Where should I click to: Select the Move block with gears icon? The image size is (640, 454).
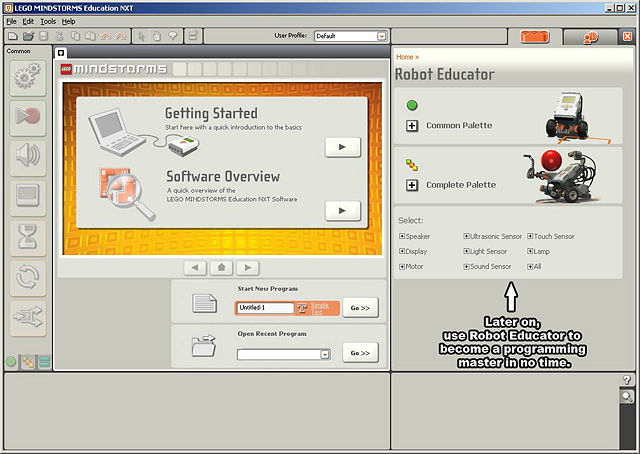(x=28, y=78)
